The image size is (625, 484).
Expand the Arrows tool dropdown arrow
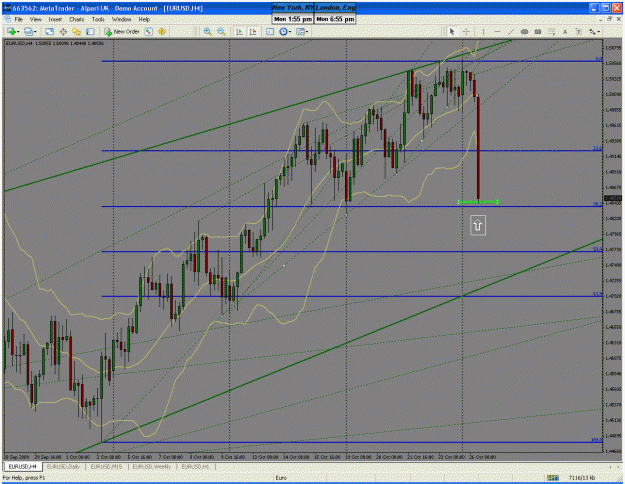(x=599, y=32)
